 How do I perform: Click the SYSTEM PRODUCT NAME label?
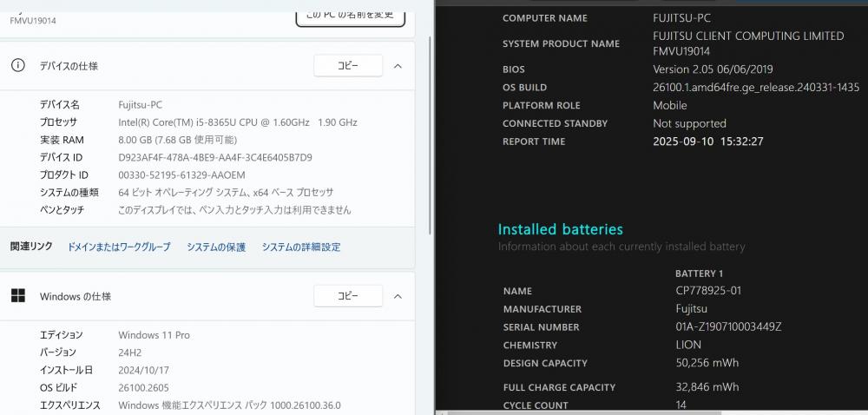[x=562, y=43]
